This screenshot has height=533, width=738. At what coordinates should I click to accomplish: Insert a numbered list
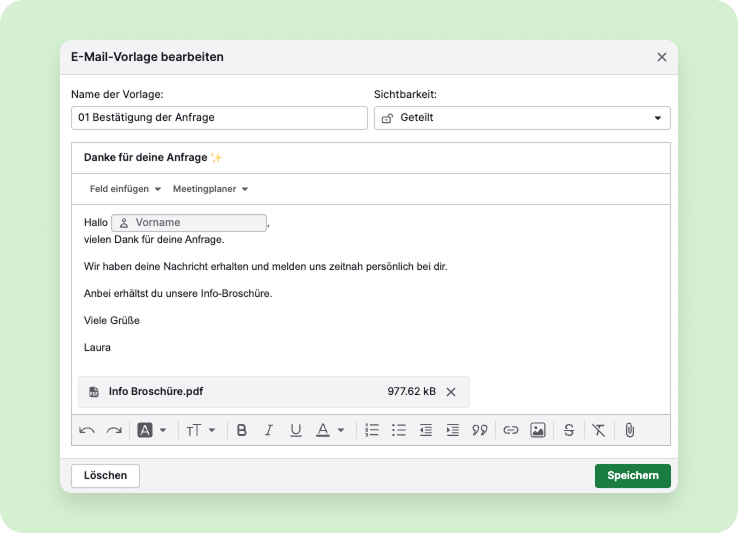click(x=372, y=430)
